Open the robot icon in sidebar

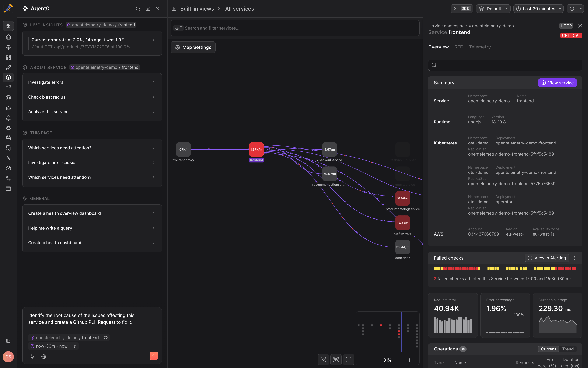9,108
